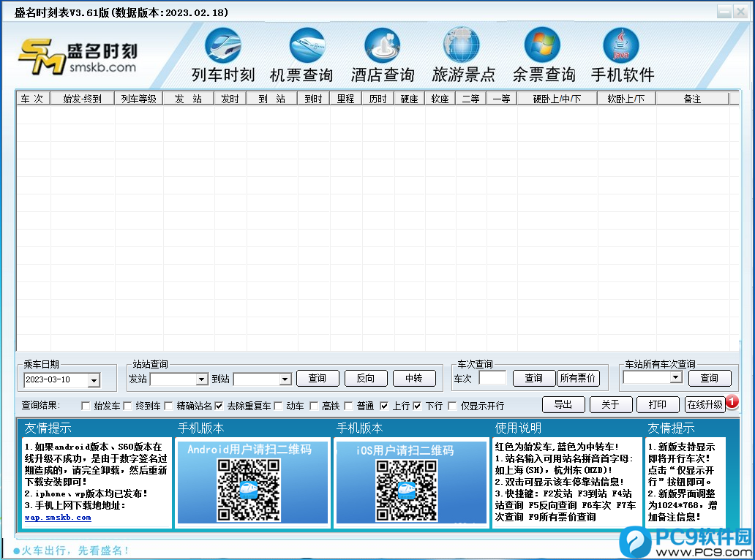Image resolution: width=755 pixels, height=560 pixels.
Task: Click the 站站查询 查询 button
Action: 318,378
